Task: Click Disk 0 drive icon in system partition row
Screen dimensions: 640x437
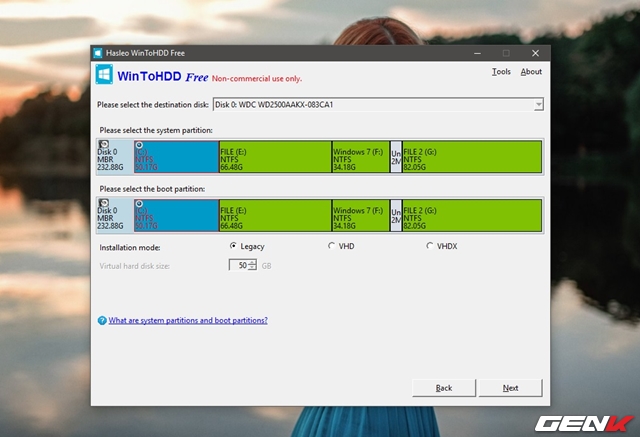Action: [104, 144]
